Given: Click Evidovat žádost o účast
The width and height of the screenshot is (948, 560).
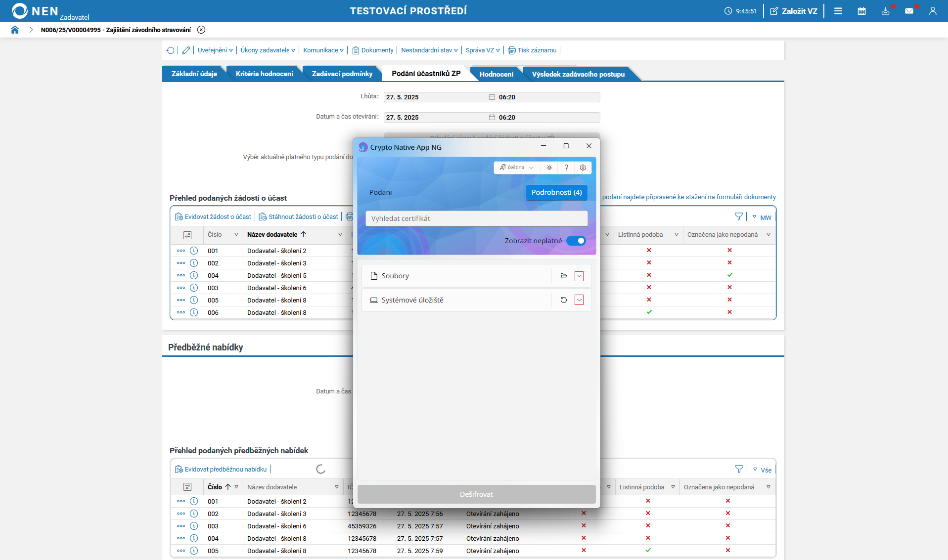Looking at the screenshot, I should [214, 217].
